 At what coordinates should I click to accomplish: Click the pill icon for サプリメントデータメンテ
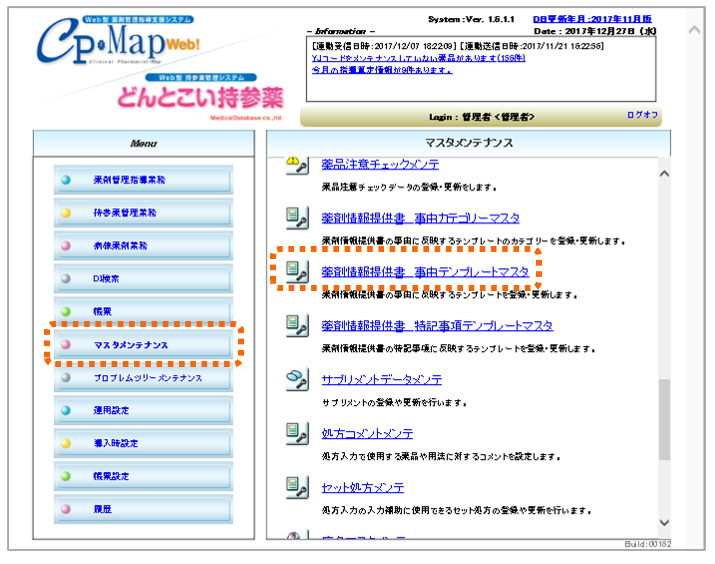coord(296,379)
